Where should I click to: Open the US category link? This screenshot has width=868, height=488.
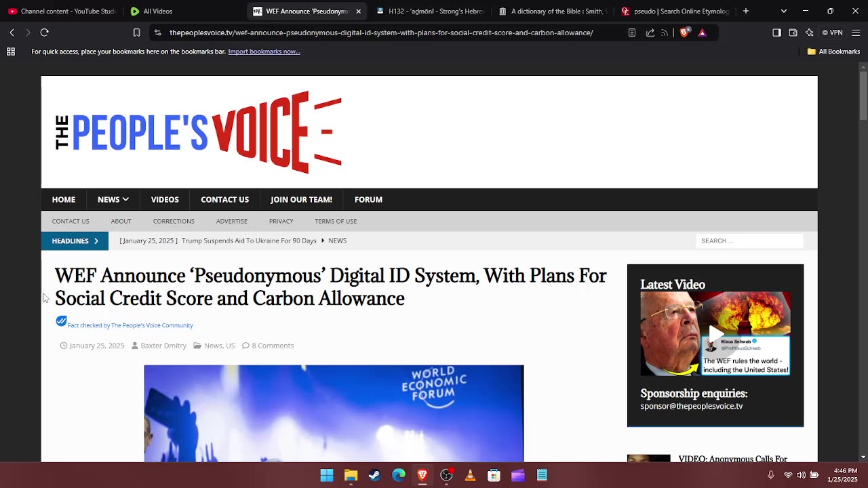tap(231, 346)
